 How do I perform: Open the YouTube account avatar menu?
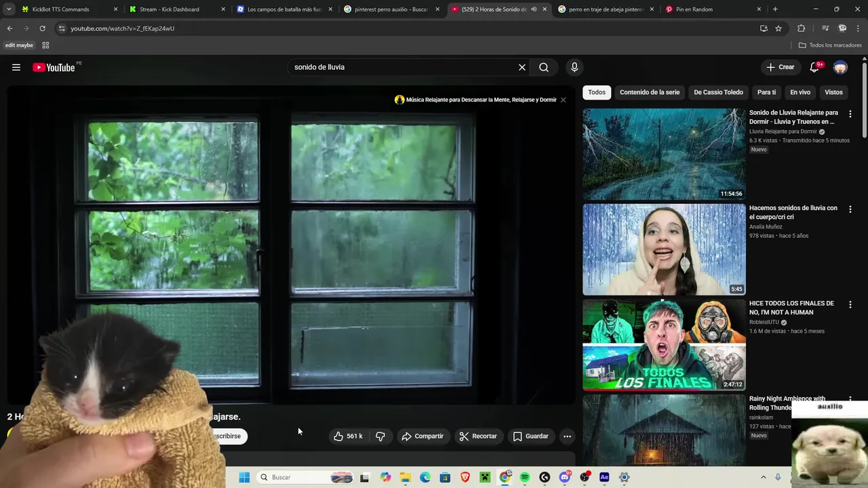840,67
